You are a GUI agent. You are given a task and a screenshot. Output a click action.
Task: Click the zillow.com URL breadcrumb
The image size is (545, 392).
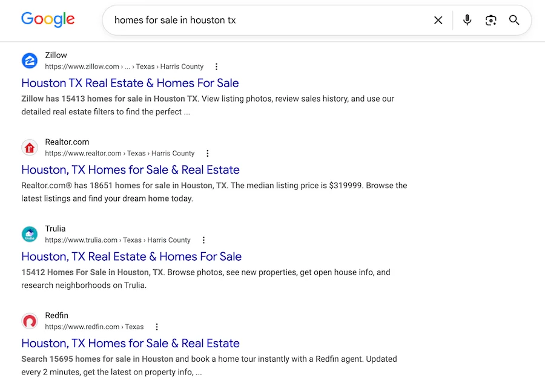pyautogui.click(x=124, y=67)
